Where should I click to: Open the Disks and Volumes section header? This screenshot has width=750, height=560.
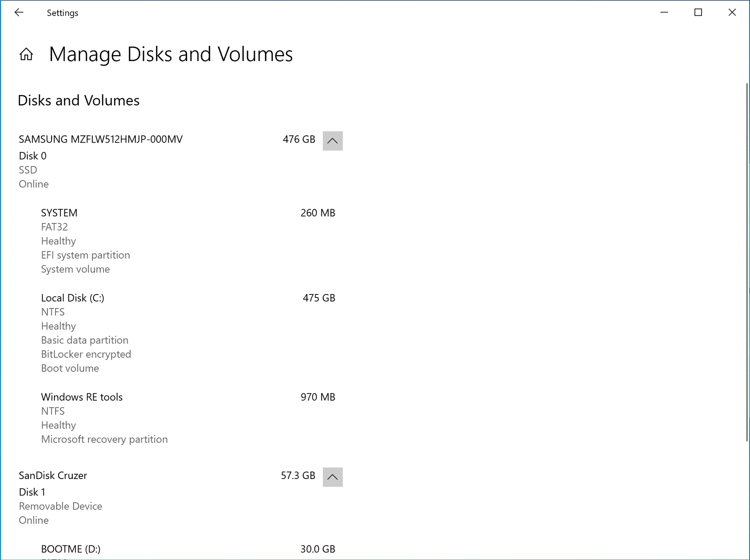pos(79,100)
